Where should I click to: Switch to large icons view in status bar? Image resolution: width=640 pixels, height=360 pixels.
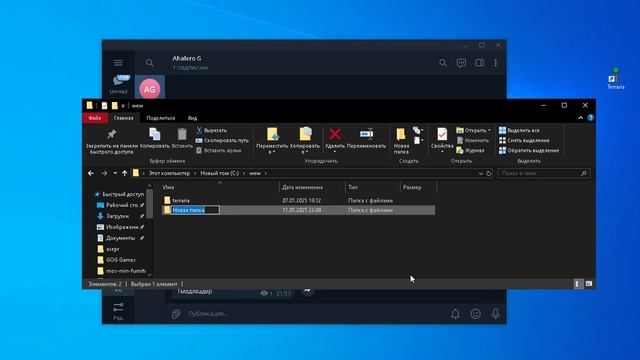tap(589, 284)
